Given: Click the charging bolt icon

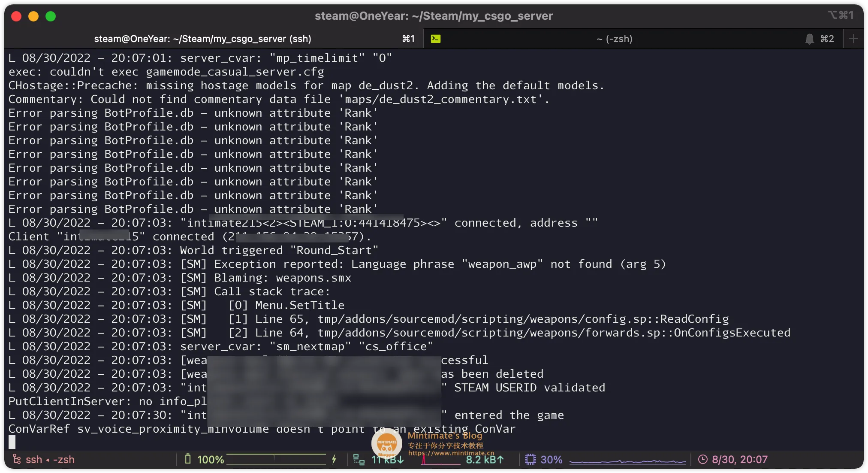Looking at the screenshot, I should (334, 459).
